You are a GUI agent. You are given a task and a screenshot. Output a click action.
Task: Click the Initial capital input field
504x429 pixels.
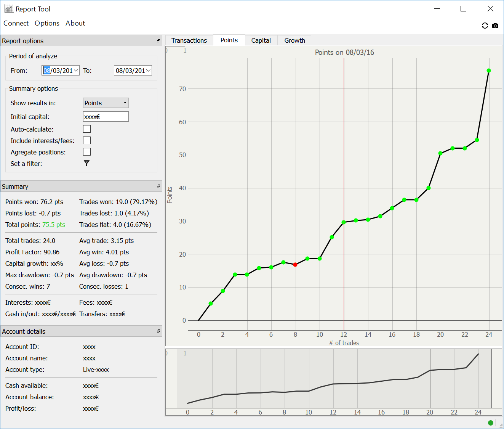106,117
